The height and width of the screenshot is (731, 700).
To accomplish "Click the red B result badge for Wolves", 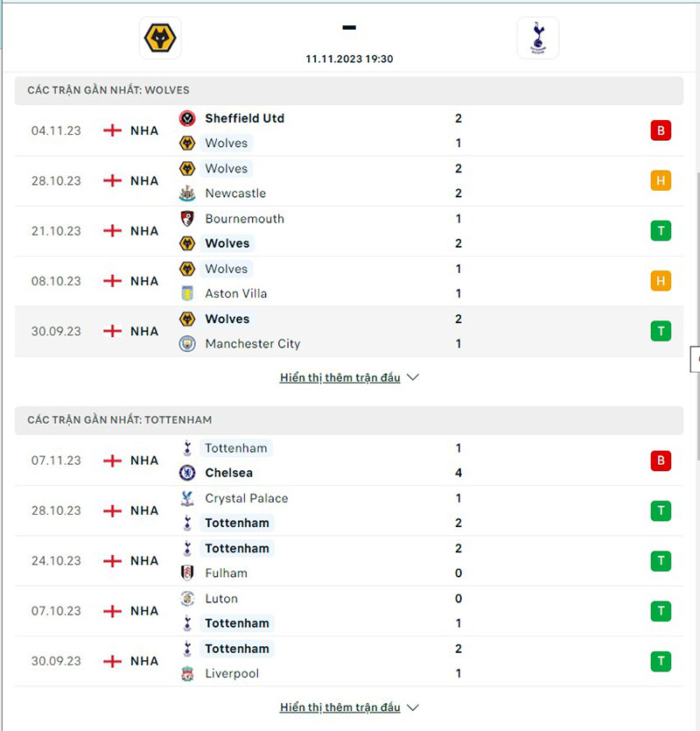I will [x=661, y=130].
